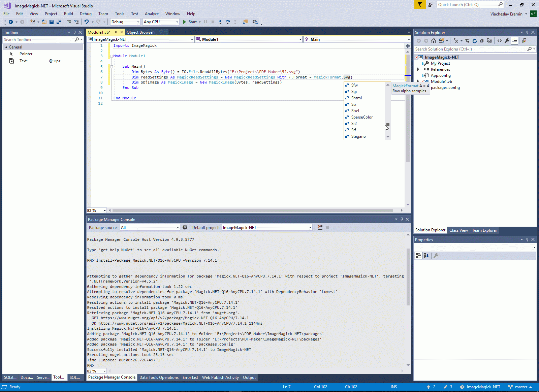The height and width of the screenshot is (392, 539).
Task: Click the ImageMagick-NET repository in status bar
Action: (480, 387)
